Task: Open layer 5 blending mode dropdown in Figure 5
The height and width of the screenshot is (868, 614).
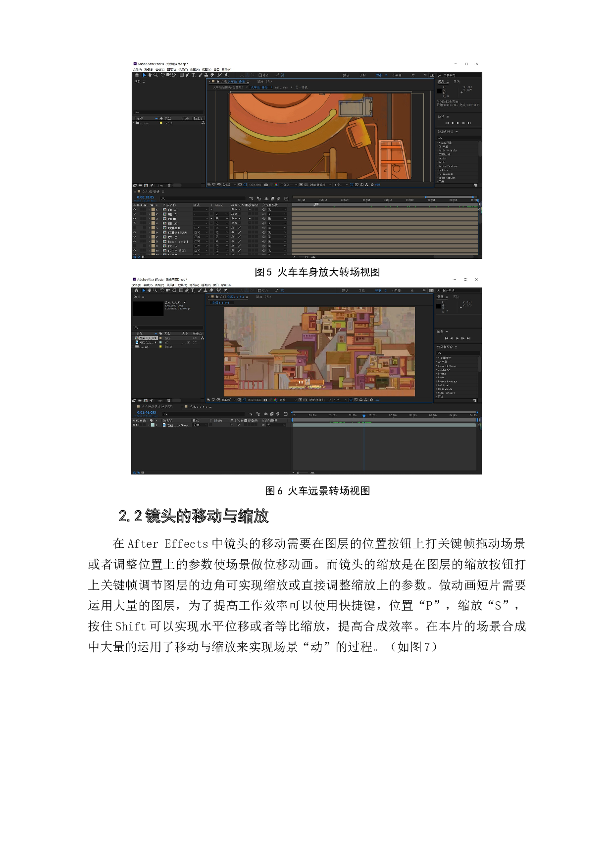Action: pyautogui.click(x=201, y=228)
